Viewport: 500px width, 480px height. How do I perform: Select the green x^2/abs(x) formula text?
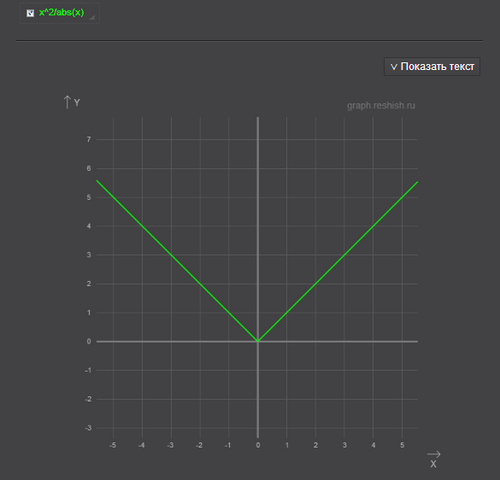click(x=61, y=13)
